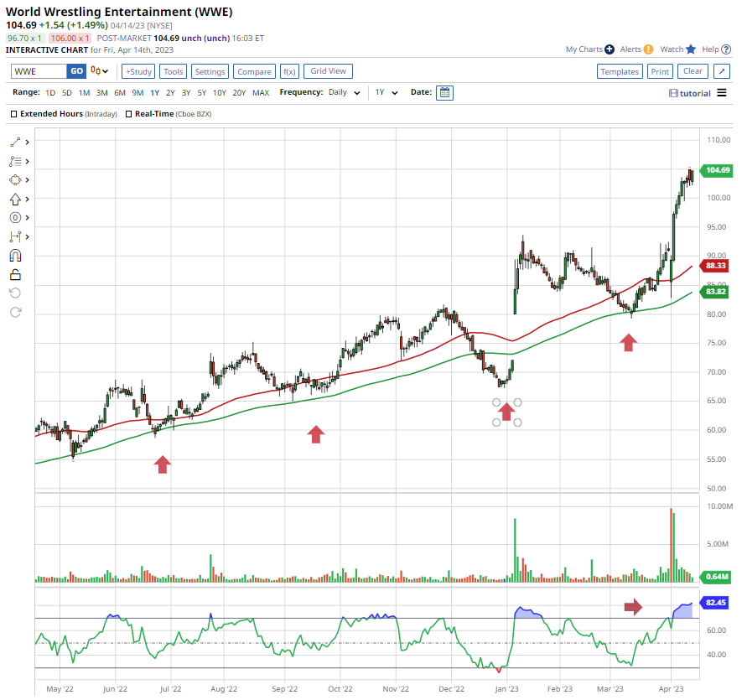
Task: Open chart Settings button
Action: 210,71
